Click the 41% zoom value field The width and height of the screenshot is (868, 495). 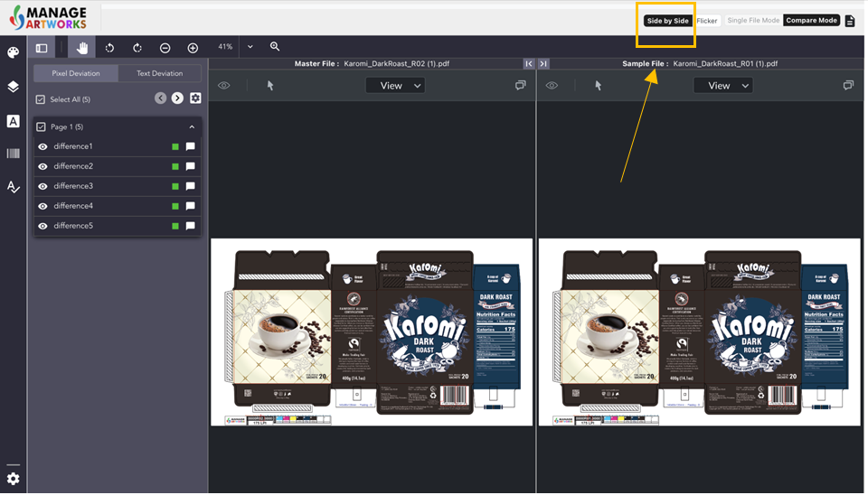coord(225,47)
